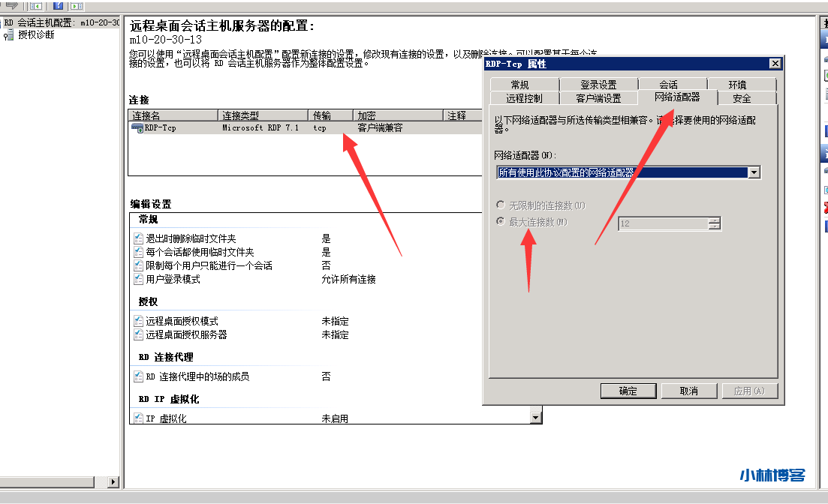Toggle the show/hide action pane toolbar icon

click(x=77, y=6)
